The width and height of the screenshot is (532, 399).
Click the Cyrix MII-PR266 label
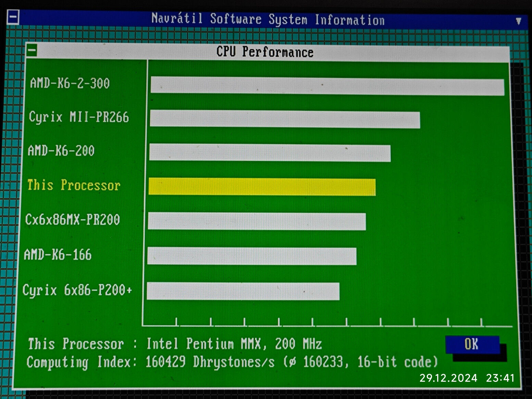click(x=79, y=117)
